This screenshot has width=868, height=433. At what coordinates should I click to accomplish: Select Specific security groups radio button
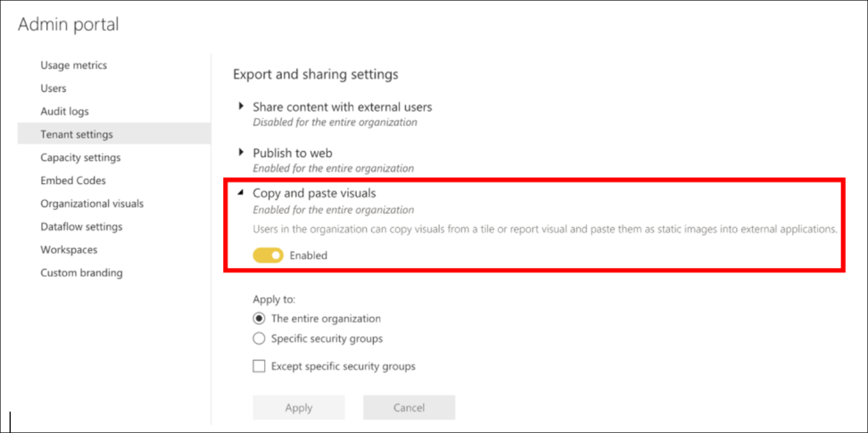(x=259, y=339)
